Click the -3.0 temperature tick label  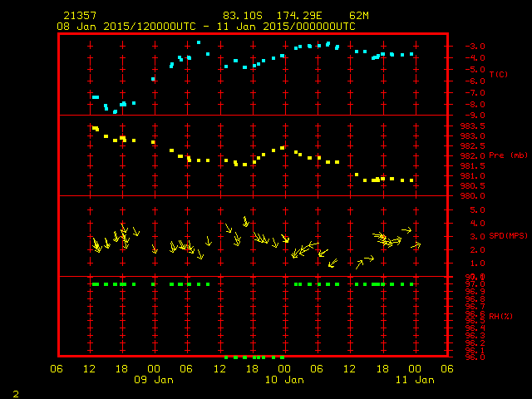(475, 47)
